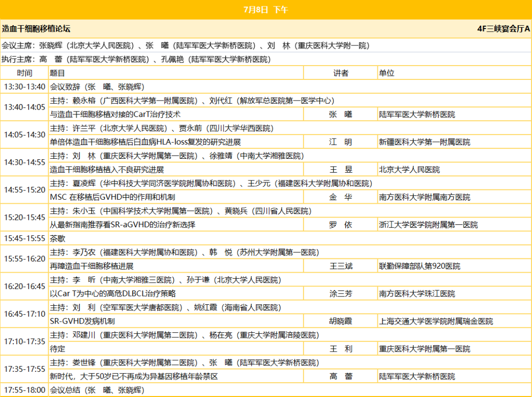The image size is (532, 397).
Task: Select the '14:30-14:55' time cell
Action: pos(25,162)
